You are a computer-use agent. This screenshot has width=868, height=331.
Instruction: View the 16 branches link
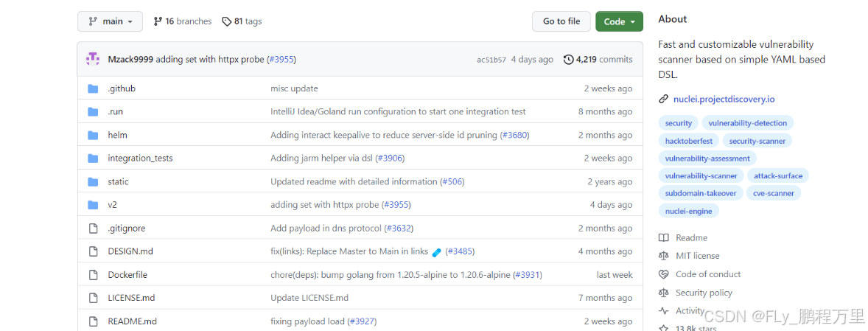(x=183, y=21)
